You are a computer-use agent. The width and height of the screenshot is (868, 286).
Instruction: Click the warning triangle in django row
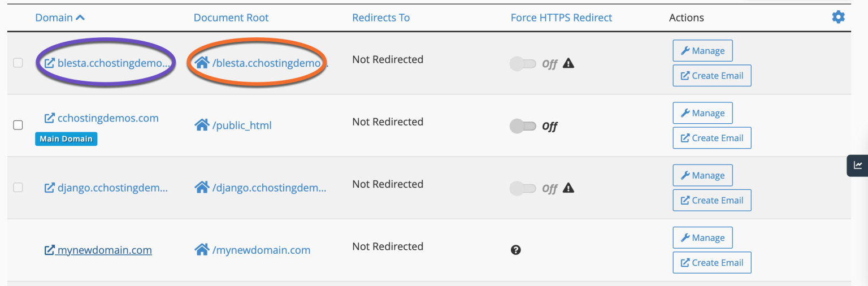click(x=568, y=188)
